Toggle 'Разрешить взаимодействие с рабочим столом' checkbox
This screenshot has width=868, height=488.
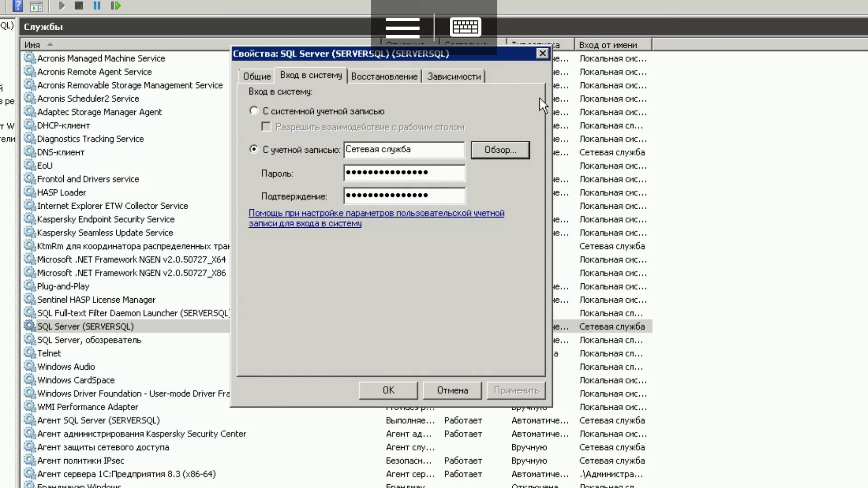tap(266, 127)
